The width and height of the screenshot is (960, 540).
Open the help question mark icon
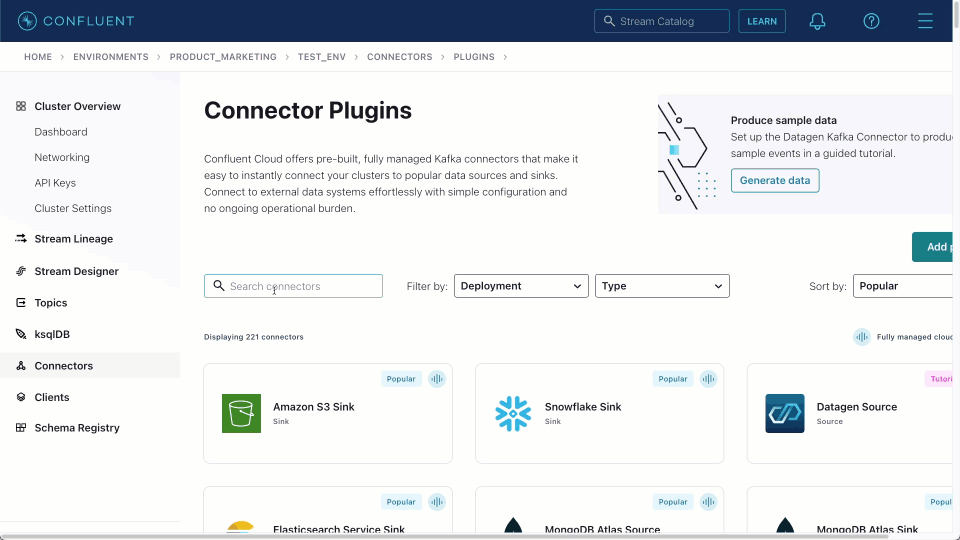871,21
